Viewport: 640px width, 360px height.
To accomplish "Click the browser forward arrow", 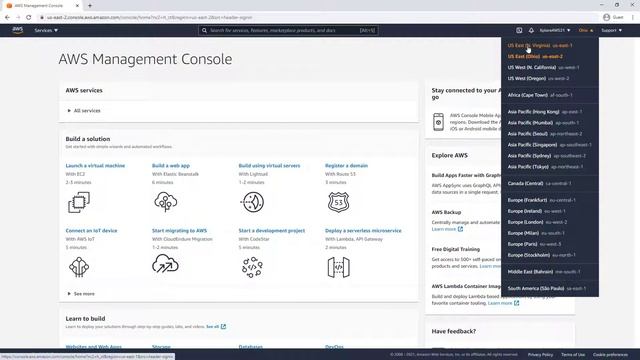I will coord(18,18).
